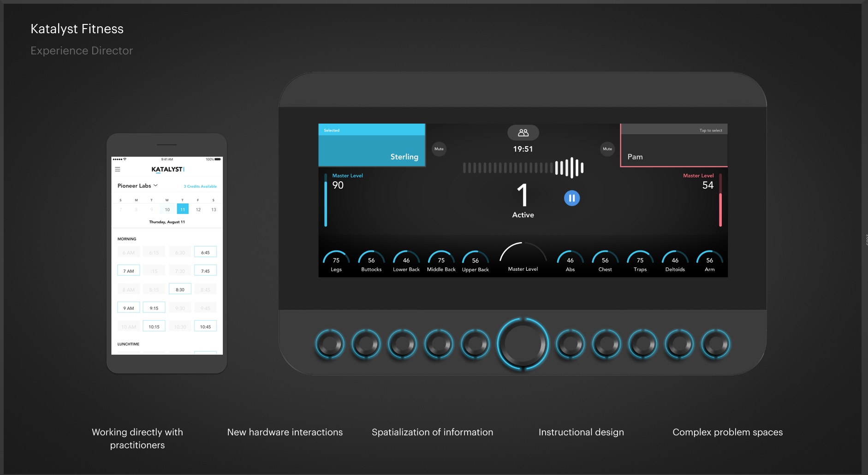Select the Legs intensity gauge

(336, 261)
